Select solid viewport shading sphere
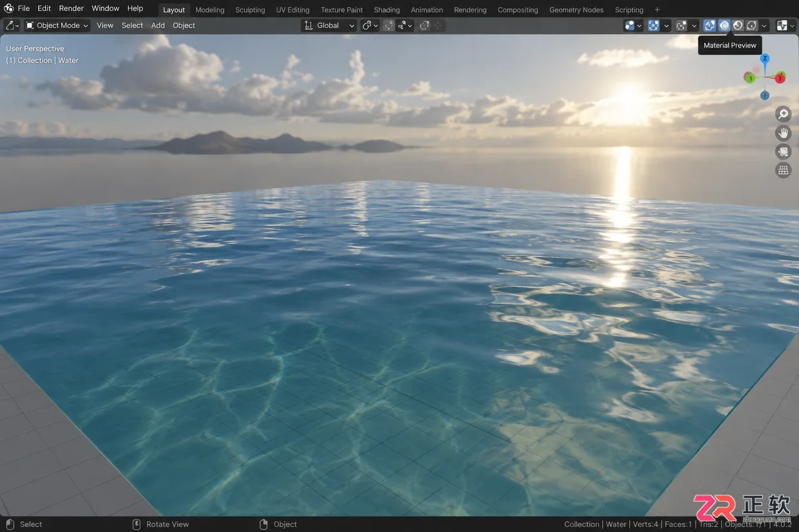The height and width of the screenshot is (532, 799). coord(724,25)
